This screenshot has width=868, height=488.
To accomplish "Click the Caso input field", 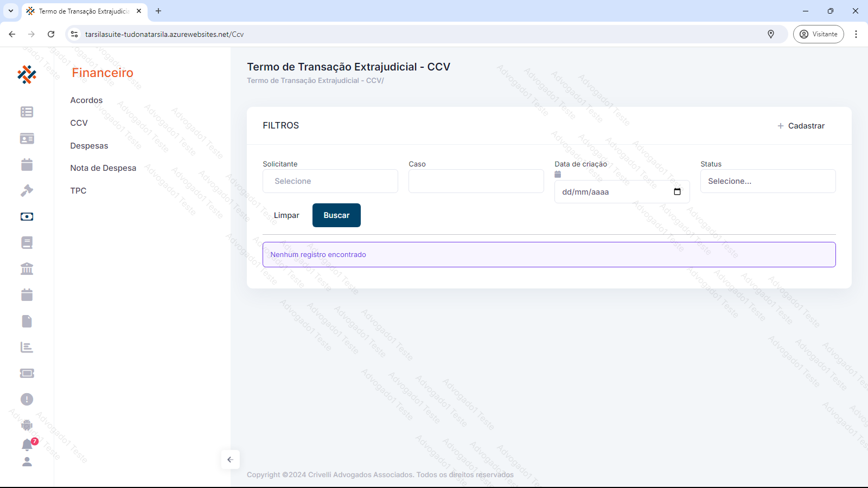I will click(476, 181).
